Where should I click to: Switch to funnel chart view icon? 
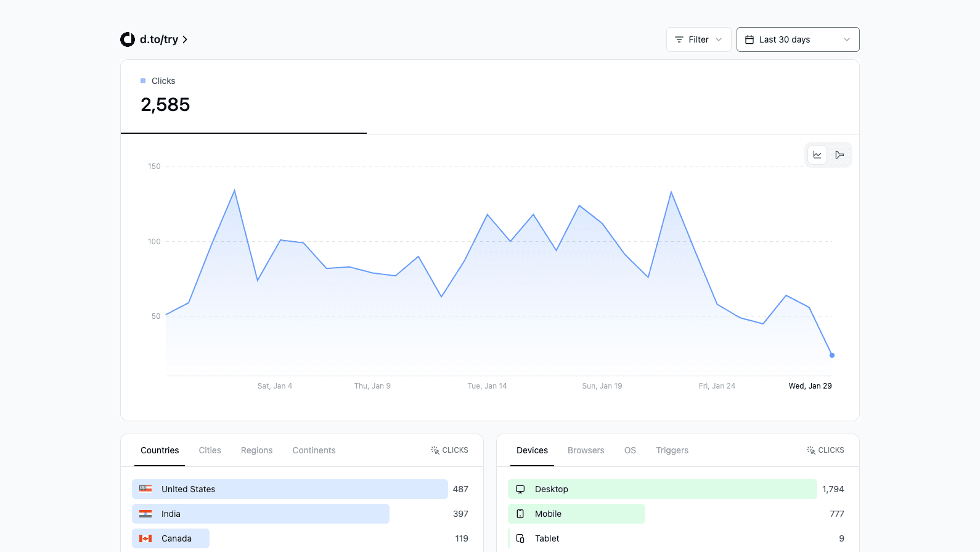point(839,155)
